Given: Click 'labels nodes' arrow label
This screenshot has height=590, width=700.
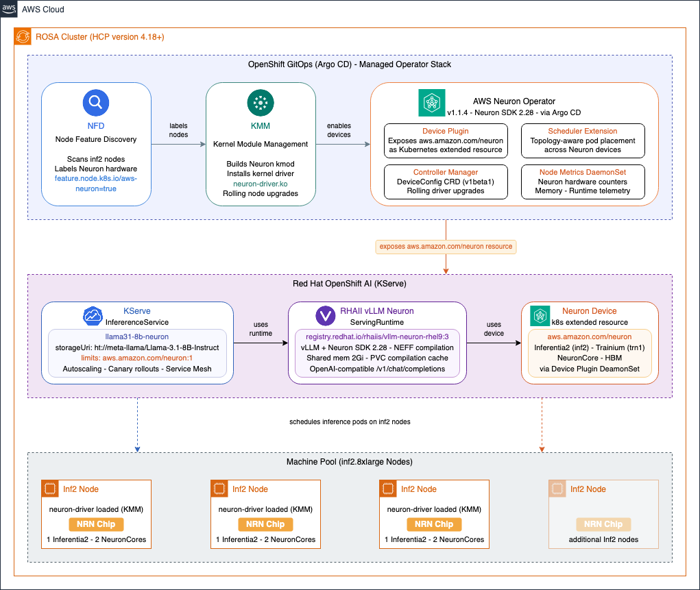Looking at the screenshot, I should tap(178, 130).
